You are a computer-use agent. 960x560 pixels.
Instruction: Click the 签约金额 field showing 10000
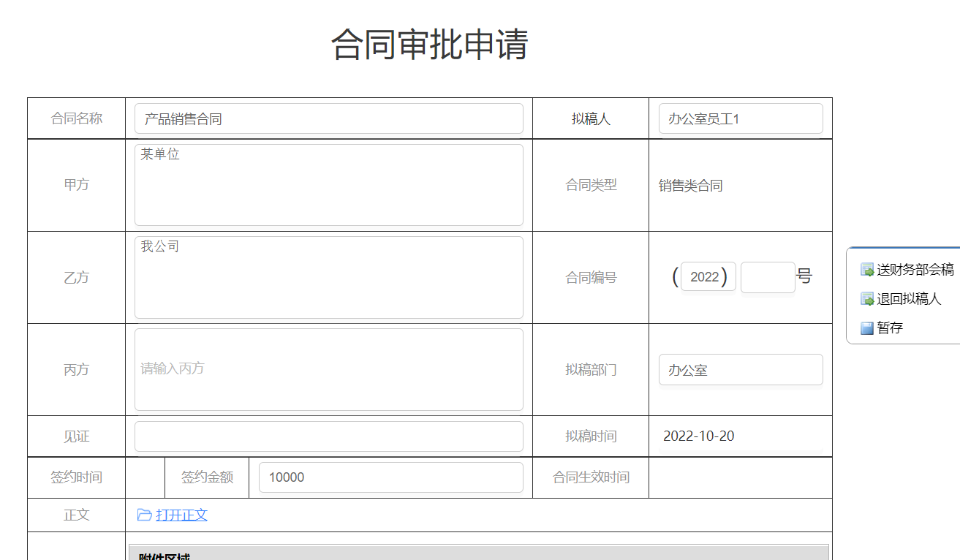click(x=391, y=477)
